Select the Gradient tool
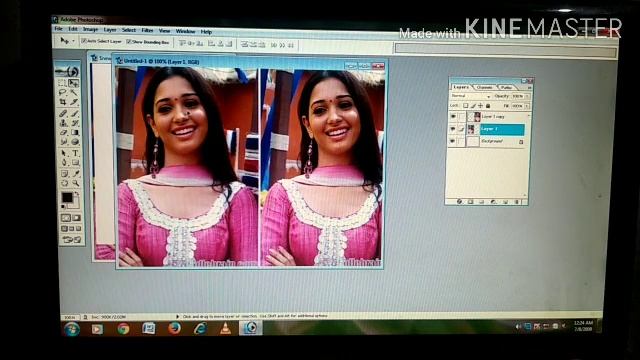640x360 pixels. click(75, 132)
